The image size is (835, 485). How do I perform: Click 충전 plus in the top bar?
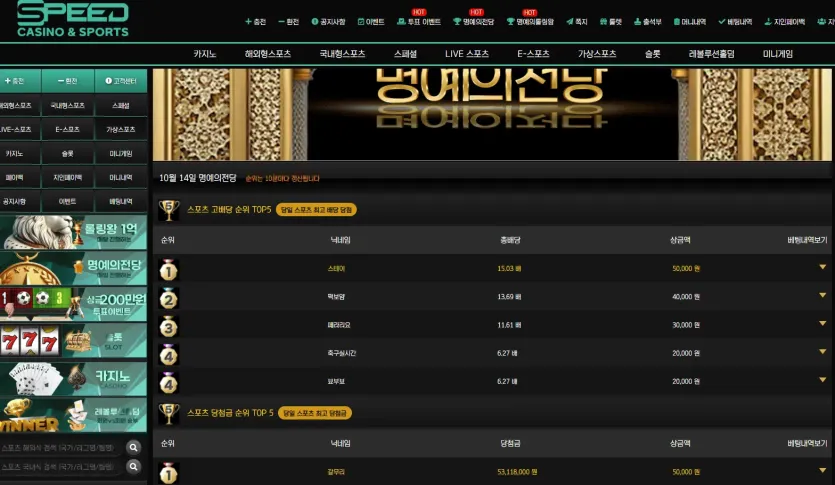pyautogui.click(x=256, y=22)
